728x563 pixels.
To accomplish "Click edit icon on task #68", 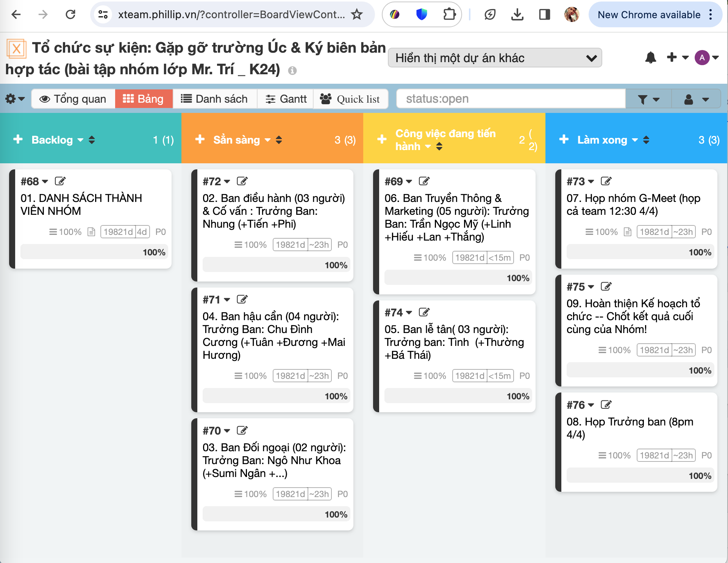I will click(x=60, y=181).
